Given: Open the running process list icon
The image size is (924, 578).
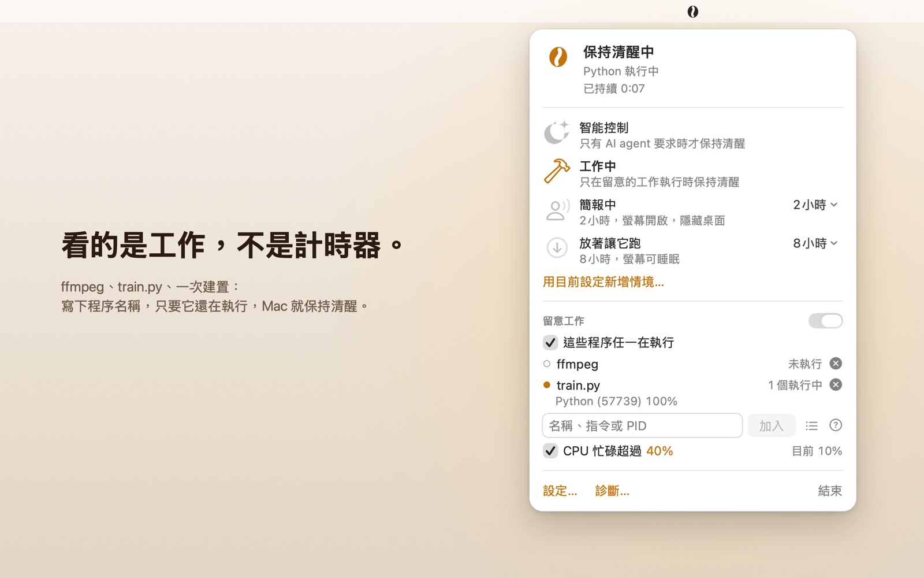Looking at the screenshot, I should click(x=811, y=426).
